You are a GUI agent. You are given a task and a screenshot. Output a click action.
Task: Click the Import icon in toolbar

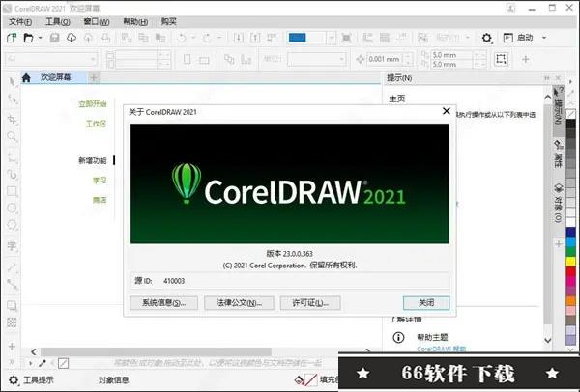coord(238,38)
